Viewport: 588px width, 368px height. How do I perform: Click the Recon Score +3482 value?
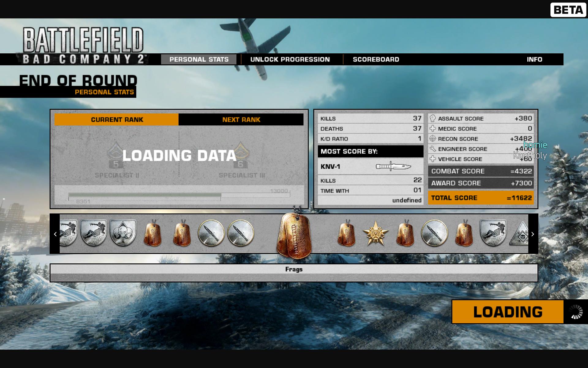pos(521,139)
